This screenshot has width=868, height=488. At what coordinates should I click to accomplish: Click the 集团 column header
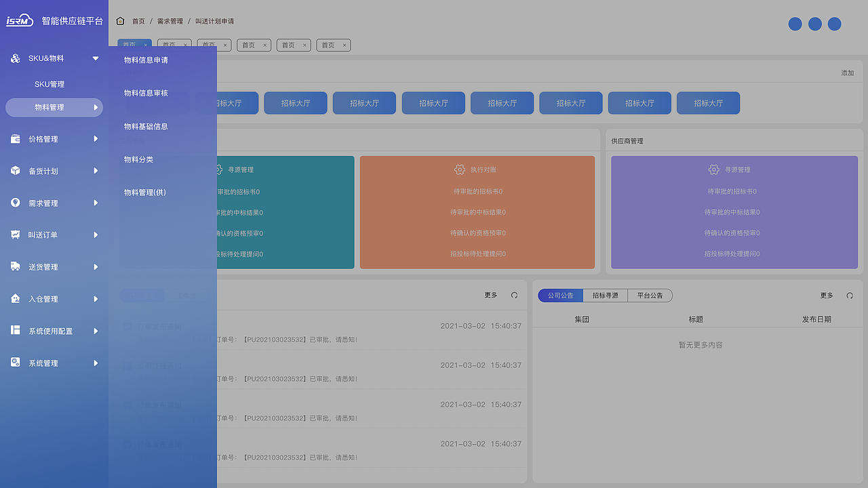coord(582,319)
